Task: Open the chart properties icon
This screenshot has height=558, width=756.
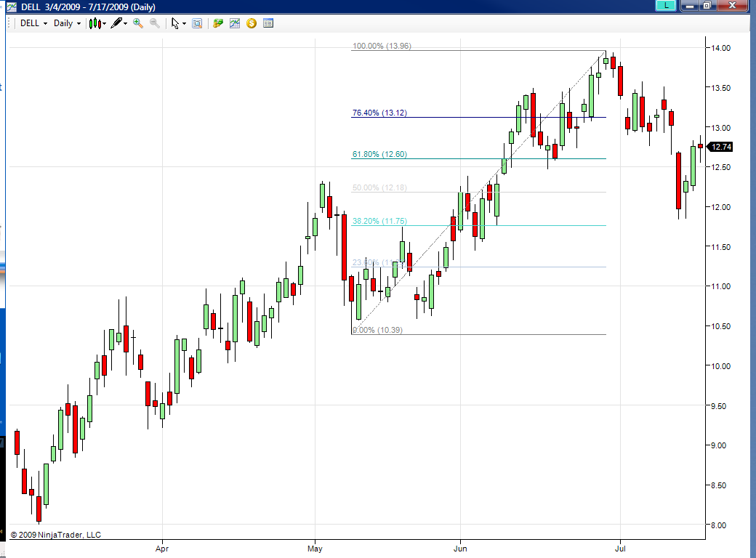Action: [268, 23]
